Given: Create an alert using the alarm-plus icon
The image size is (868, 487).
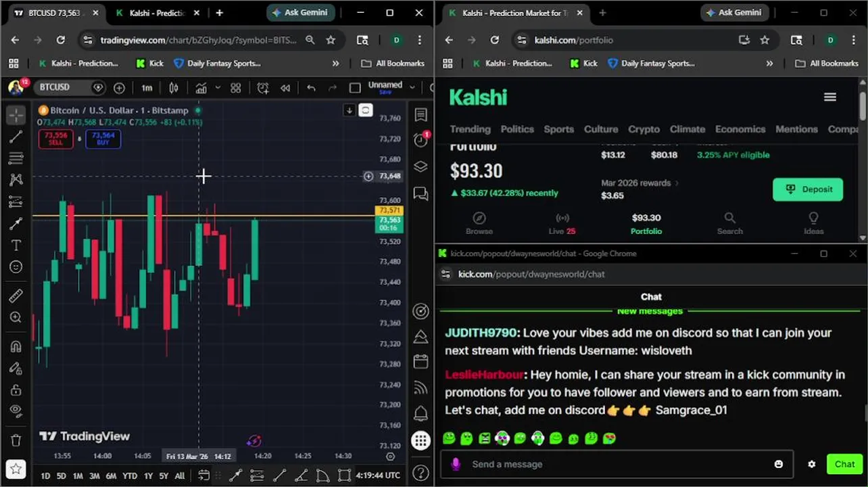Looking at the screenshot, I should click(263, 88).
